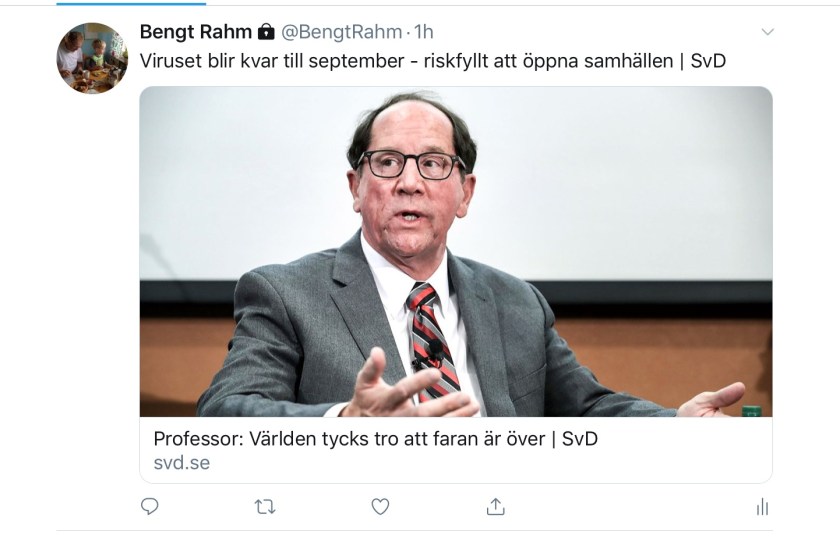Reply to Bengt Rahm's tweet

coord(150,507)
